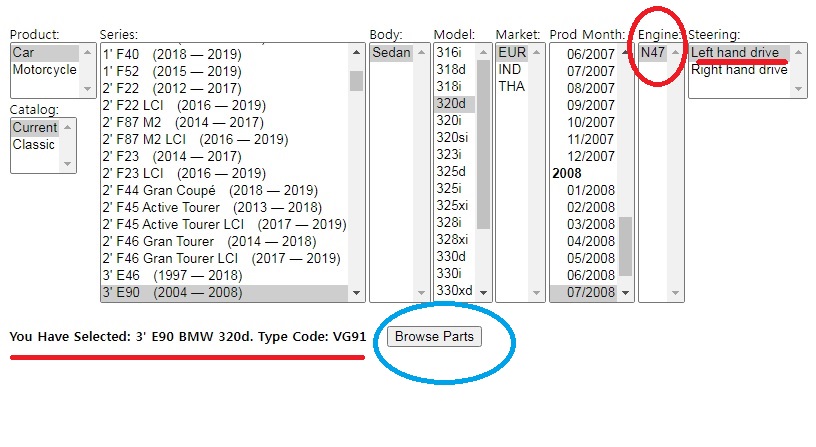Choose model 330xd

point(455,290)
